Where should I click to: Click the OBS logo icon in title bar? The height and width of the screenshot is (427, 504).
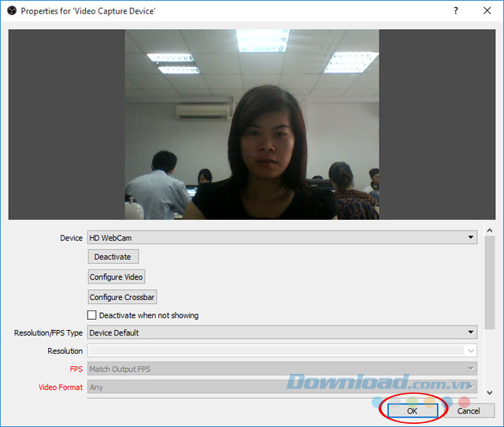(12, 11)
